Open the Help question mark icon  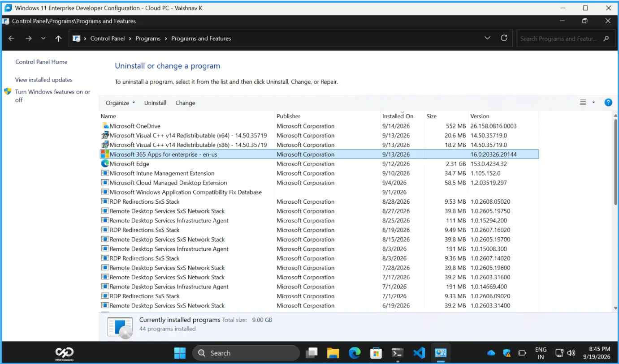point(608,103)
